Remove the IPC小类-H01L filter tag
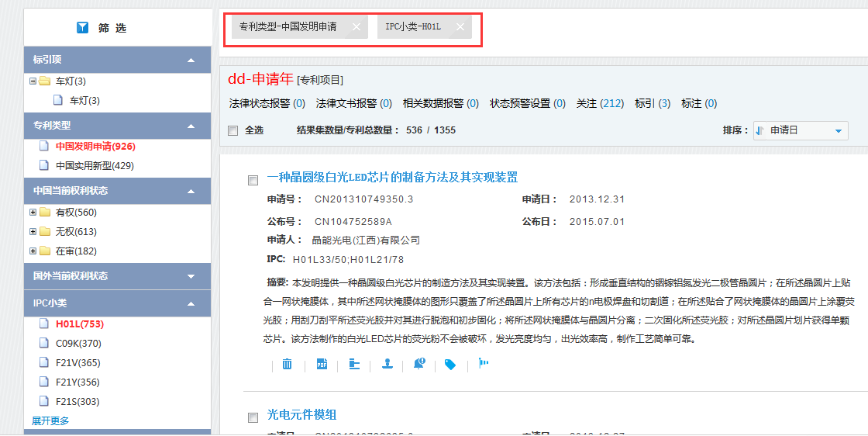The height and width of the screenshot is (436, 868). 460,27
